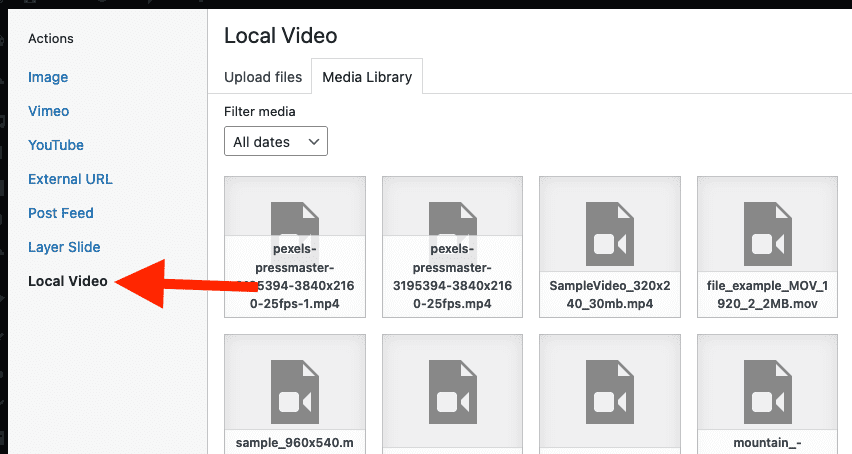Click the chevron arrow of All dates
The image size is (852, 454).
click(314, 142)
